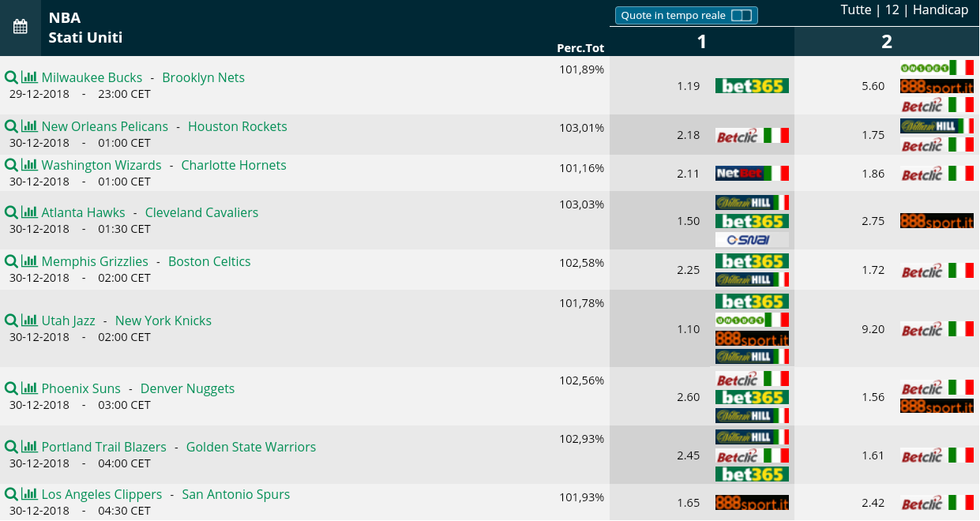Click odds 1.19 for Milwaukee Bucks
The image size is (980, 521).
pos(689,86)
